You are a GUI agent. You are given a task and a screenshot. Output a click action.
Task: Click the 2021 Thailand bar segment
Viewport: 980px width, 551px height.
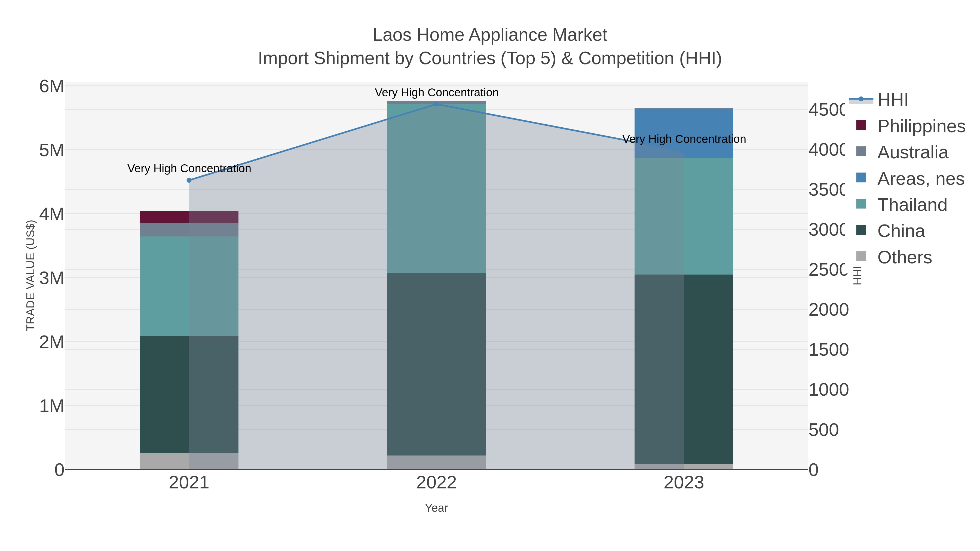[189, 286]
